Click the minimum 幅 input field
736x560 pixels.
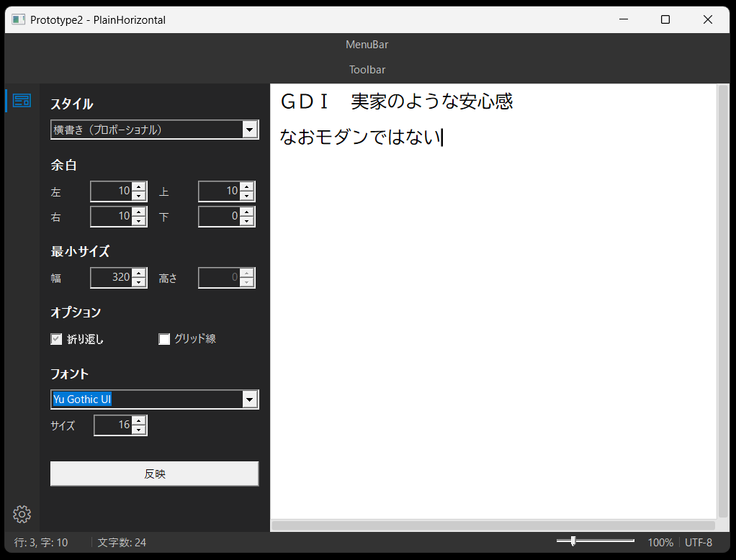click(111, 277)
